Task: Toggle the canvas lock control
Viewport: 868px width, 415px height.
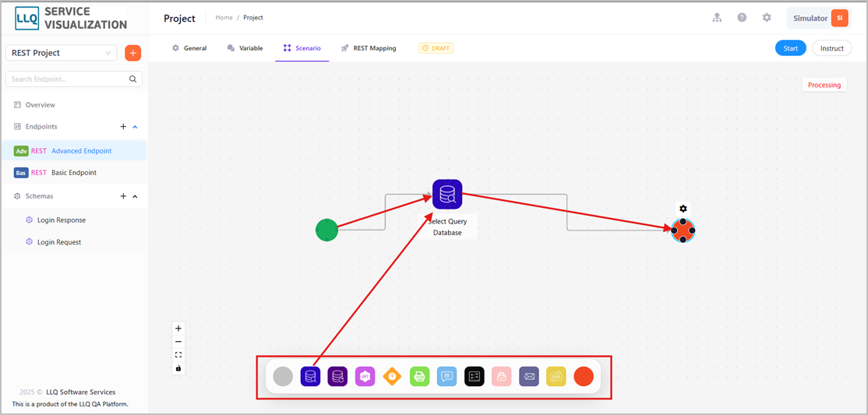Action: coord(178,368)
